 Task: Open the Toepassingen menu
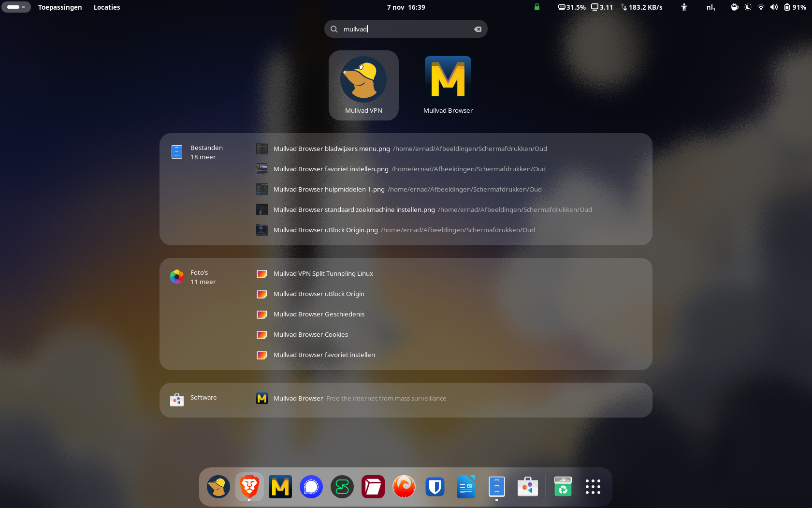(x=60, y=7)
